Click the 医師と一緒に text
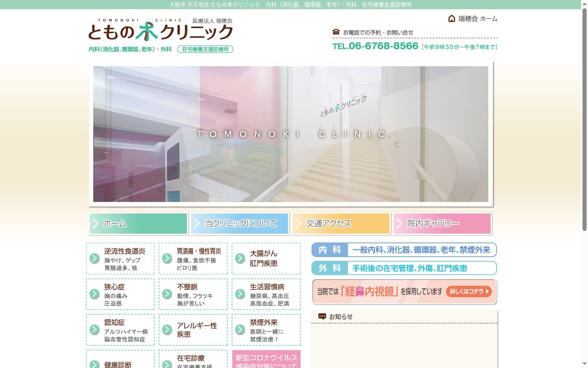The height and width of the screenshot is (368, 588). pos(267,332)
